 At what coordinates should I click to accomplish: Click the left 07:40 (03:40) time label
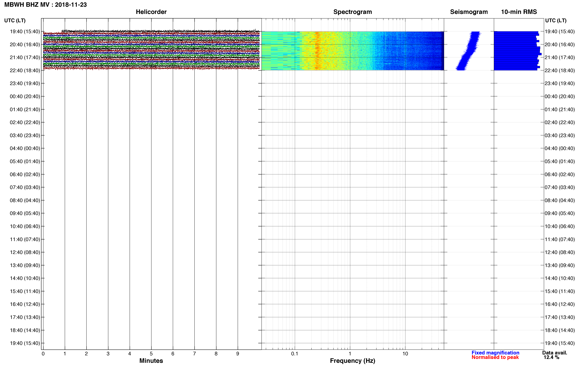click(x=25, y=187)
